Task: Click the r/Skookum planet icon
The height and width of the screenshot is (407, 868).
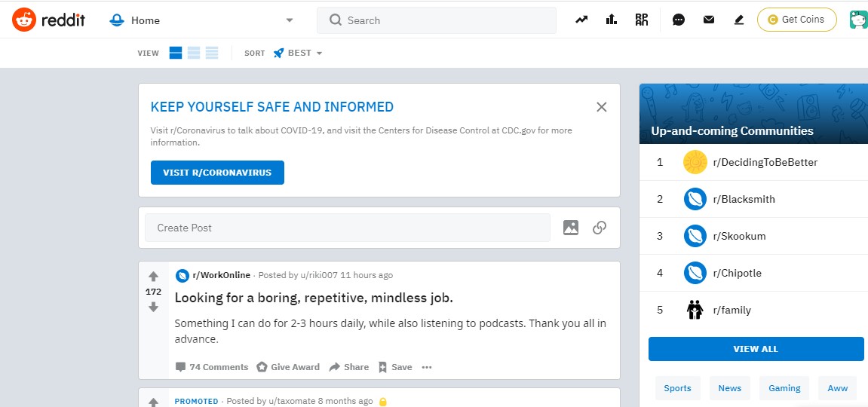Action: [695, 236]
